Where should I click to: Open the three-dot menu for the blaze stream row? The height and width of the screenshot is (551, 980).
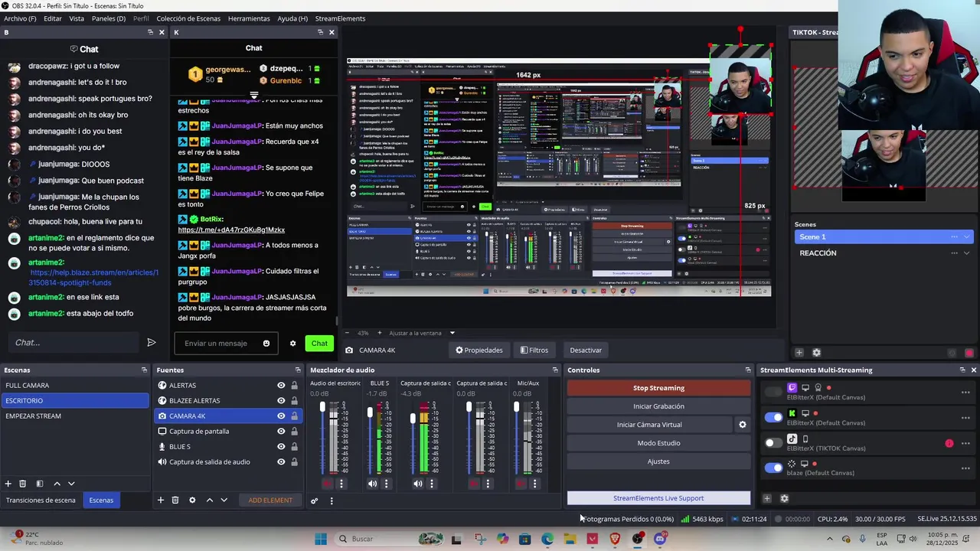click(x=965, y=467)
